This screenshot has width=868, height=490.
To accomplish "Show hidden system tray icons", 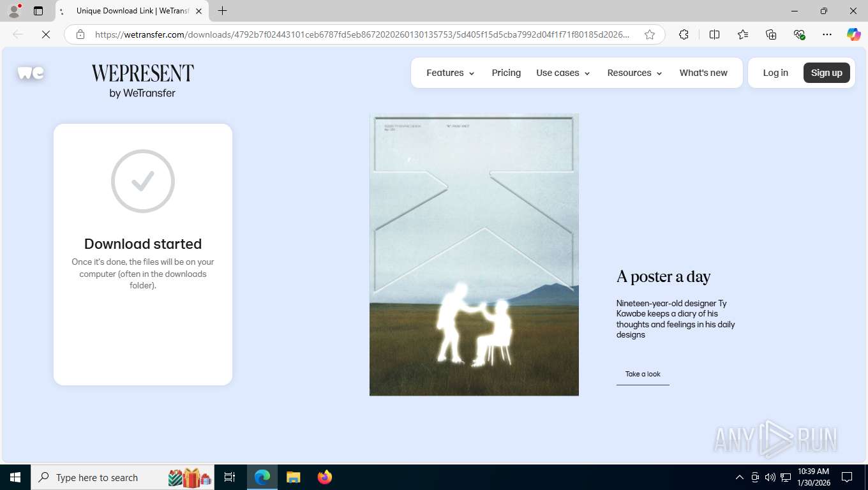I will [x=739, y=477].
